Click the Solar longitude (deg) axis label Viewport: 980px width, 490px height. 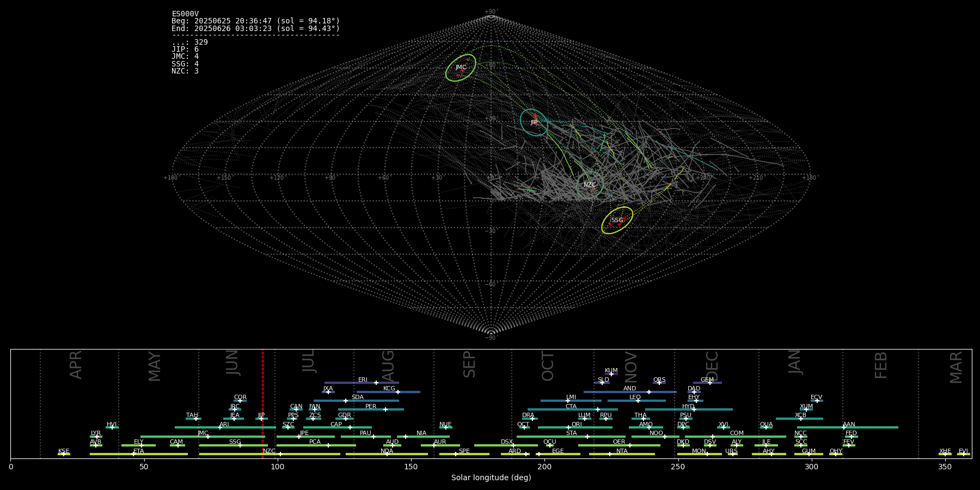[x=491, y=478]
